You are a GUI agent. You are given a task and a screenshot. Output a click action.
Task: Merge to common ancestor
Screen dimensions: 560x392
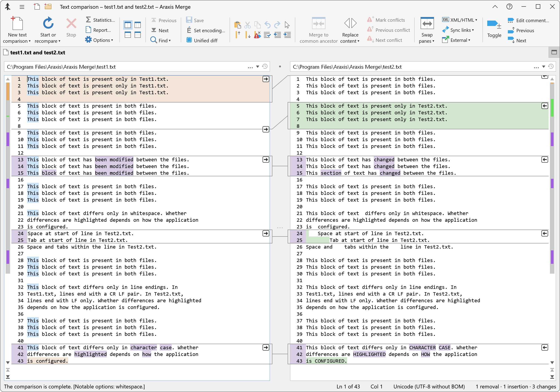[x=318, y=29]
